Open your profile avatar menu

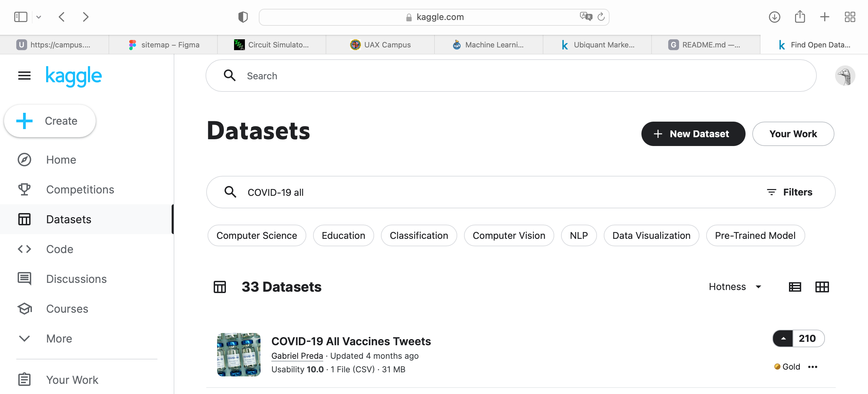pyautogui.click(x=845, y=76)
